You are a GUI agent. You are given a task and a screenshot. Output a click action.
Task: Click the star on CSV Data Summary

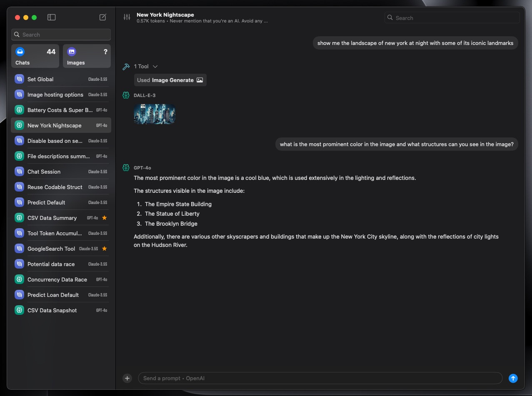105,218
